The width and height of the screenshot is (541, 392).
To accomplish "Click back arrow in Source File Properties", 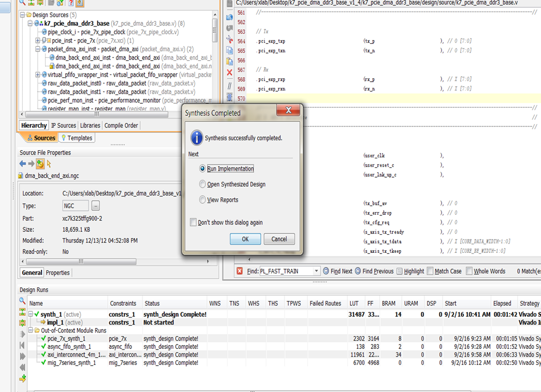I will [x=23, y=164].
